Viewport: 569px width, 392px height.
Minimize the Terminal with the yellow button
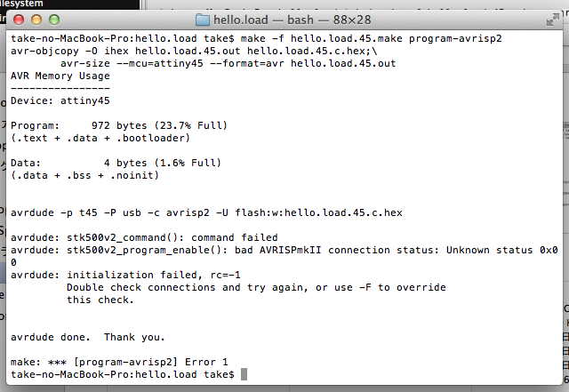tap(36, 20)
